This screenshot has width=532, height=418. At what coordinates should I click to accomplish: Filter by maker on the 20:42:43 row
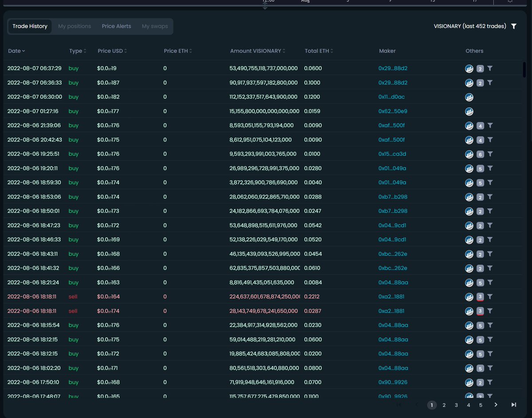[x=490, y=140]
